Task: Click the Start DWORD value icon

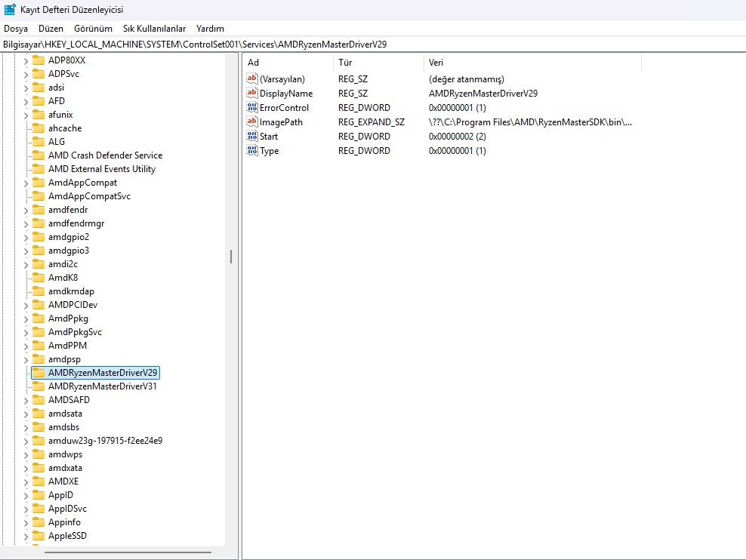Action: coord(251,136)
